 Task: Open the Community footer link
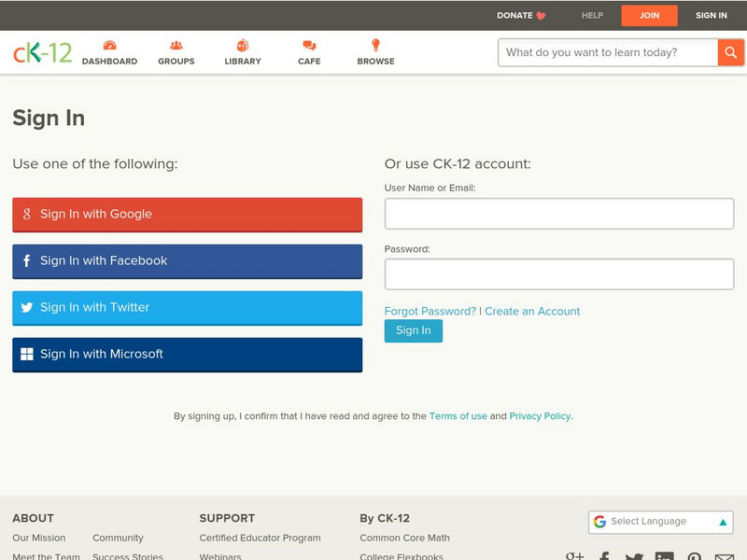pyautogui.click(x=118, y=539)
